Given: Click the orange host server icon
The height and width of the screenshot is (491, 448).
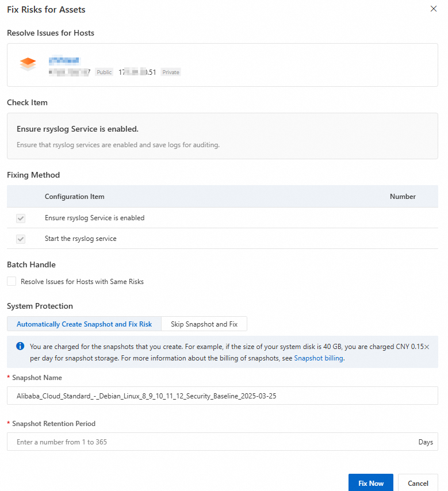Looking at the screenshot, I should [28, 64].
